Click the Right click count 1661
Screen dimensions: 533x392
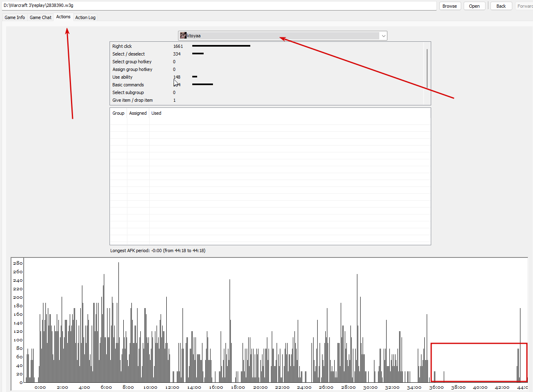tap(178, 46)
